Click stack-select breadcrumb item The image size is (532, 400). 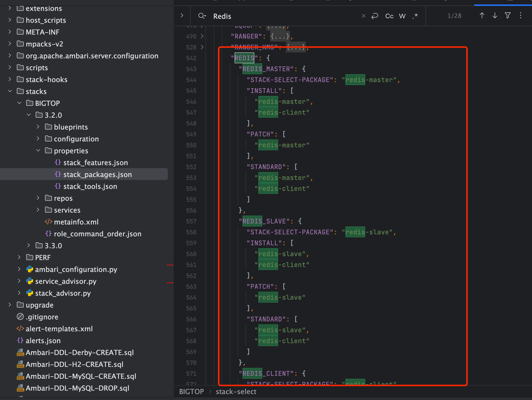click(236, 392)
